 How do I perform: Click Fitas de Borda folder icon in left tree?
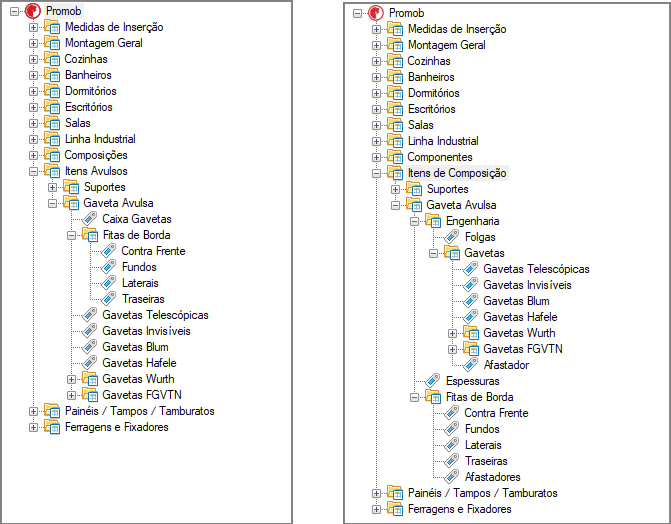[x=90, y=235]
